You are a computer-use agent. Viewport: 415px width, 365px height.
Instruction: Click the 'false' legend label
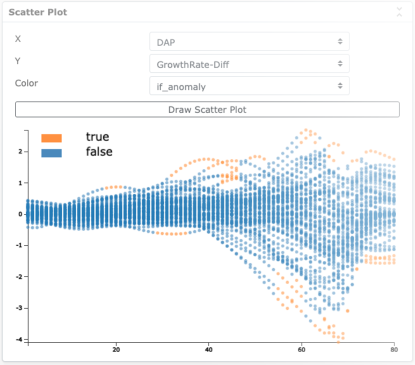click(x=99, y=152)
